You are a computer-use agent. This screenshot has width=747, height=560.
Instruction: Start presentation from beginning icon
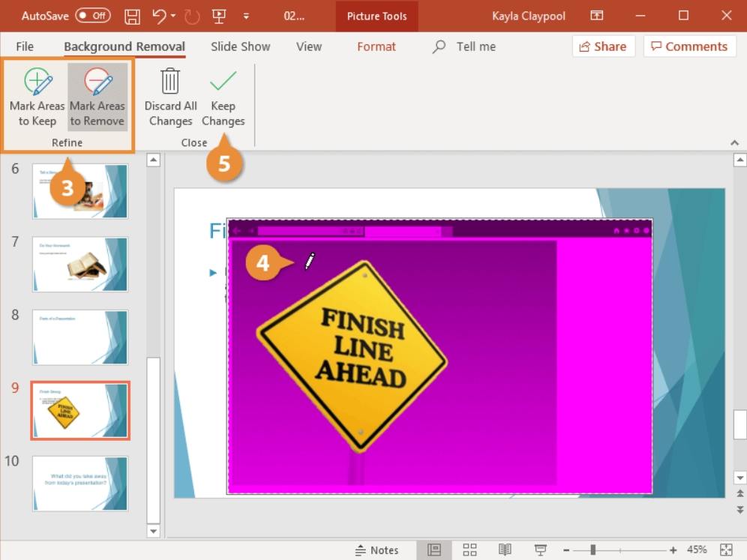(x=219, y=16)
